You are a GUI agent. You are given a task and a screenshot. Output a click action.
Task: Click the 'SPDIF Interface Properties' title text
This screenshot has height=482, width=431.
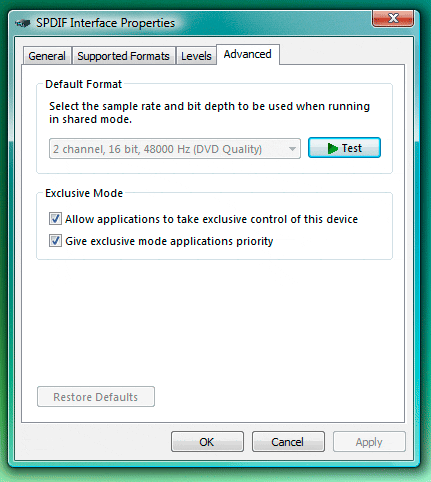105,23
